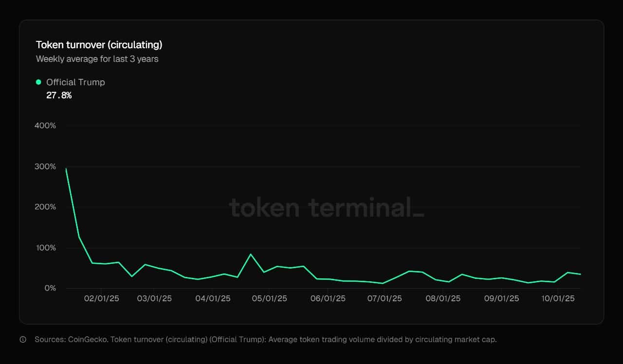Click the 27.8% turnover value
623x364 pixels.
click(x=59, y=95)
